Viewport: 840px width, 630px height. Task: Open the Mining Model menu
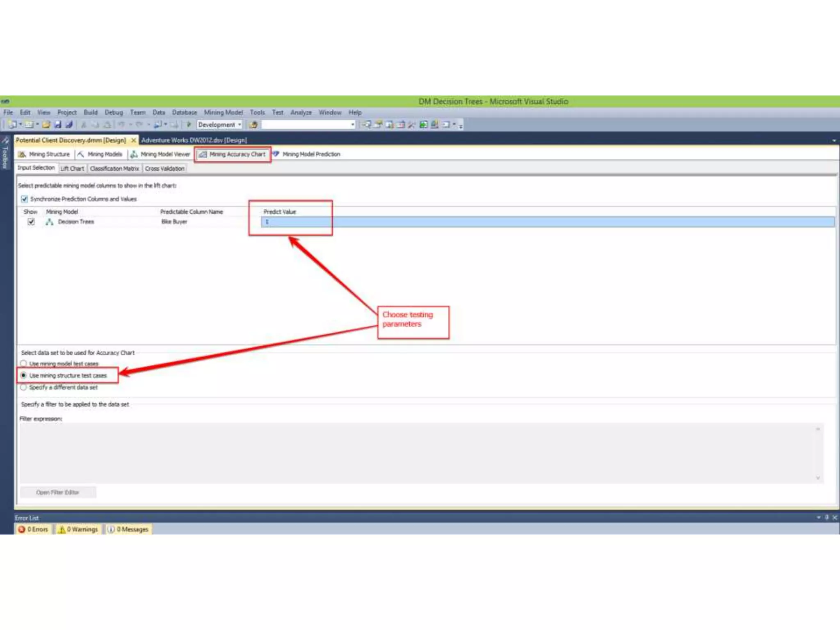click(x=224, y=112)
